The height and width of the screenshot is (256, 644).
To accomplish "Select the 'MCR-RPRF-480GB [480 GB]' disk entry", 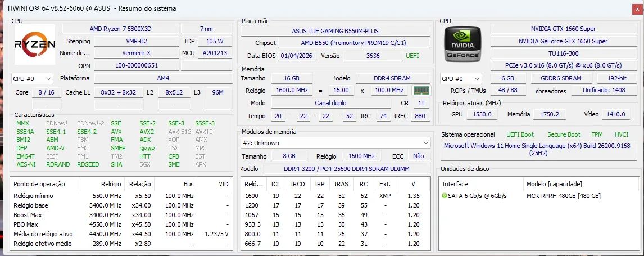I will pos(564,196).
